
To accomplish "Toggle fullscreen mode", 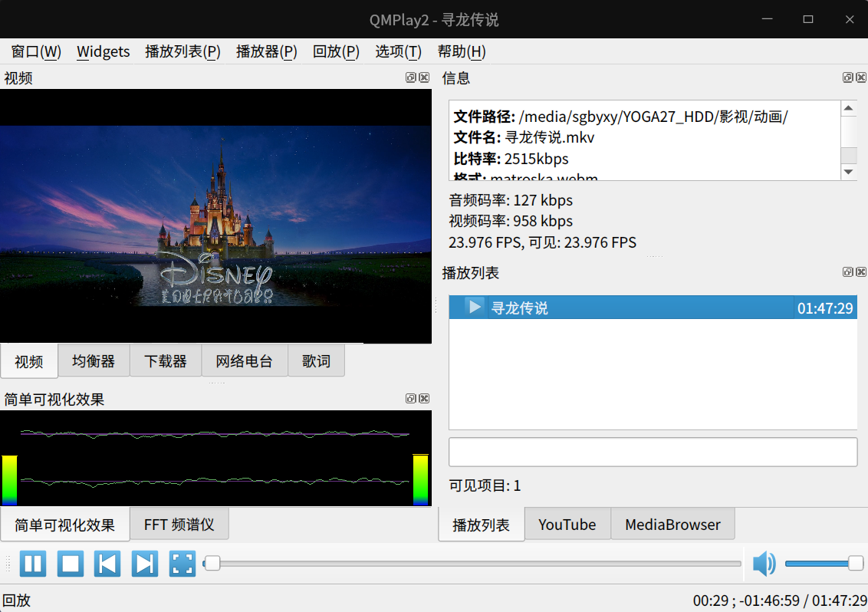I will point(182,564).
